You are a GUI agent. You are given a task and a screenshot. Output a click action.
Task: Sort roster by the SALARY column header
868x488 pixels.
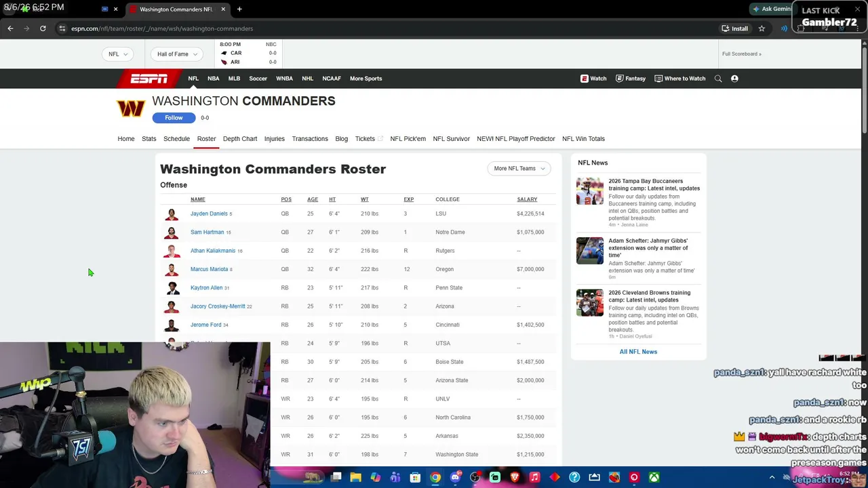pyautogui.click(x=527, y=199)
